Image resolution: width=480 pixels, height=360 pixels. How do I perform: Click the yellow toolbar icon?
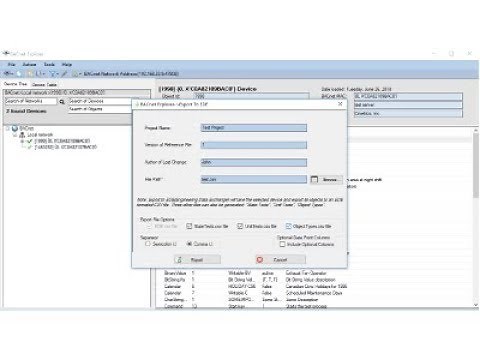30,74
